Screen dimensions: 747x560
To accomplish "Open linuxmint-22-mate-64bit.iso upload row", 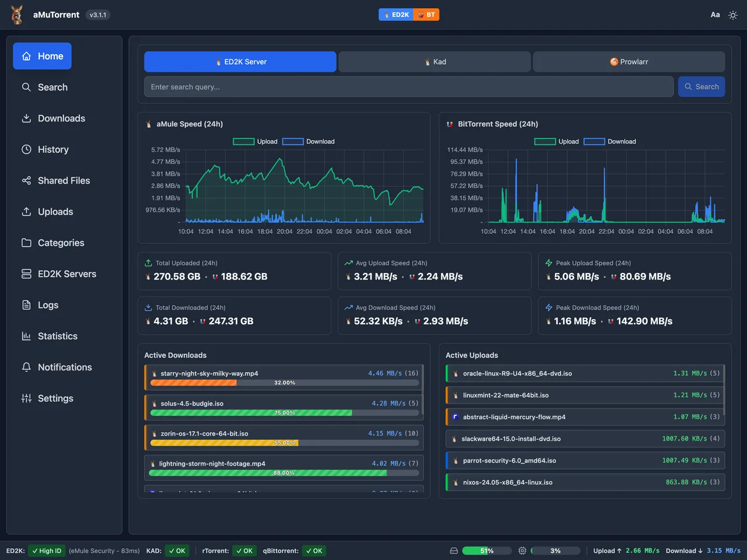I will (x=585, y=395).
